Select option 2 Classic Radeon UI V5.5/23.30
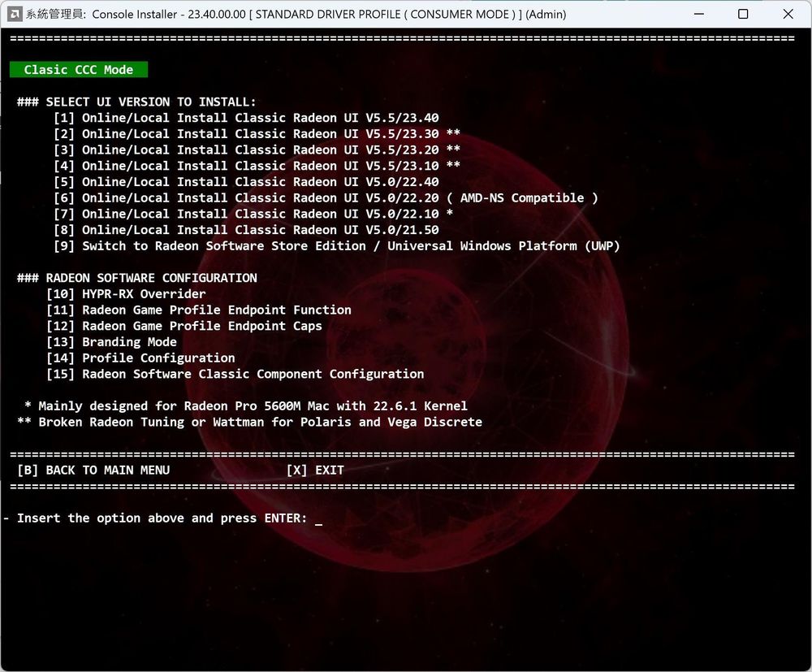 click(x=246, y=134)
